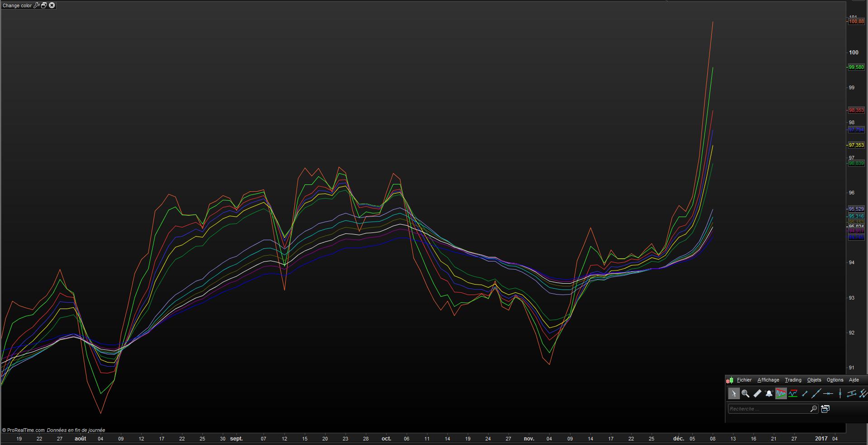Select the crossed lines drawing tool

863,394
